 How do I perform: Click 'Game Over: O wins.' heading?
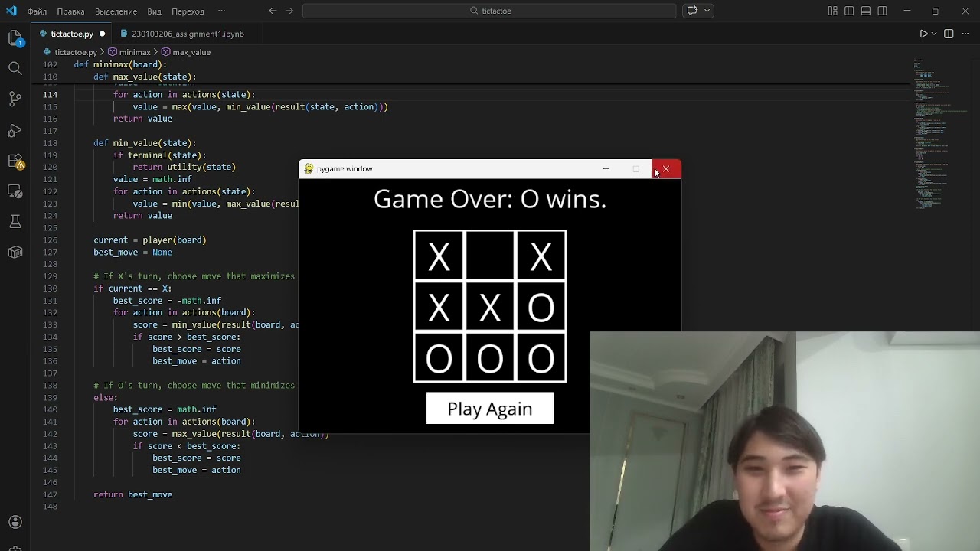point(490,200)
